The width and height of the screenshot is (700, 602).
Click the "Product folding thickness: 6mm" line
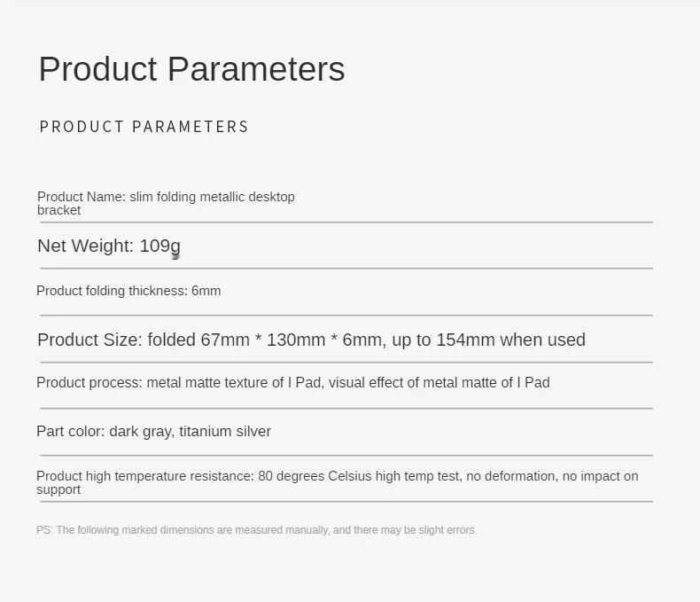point(128,291)
